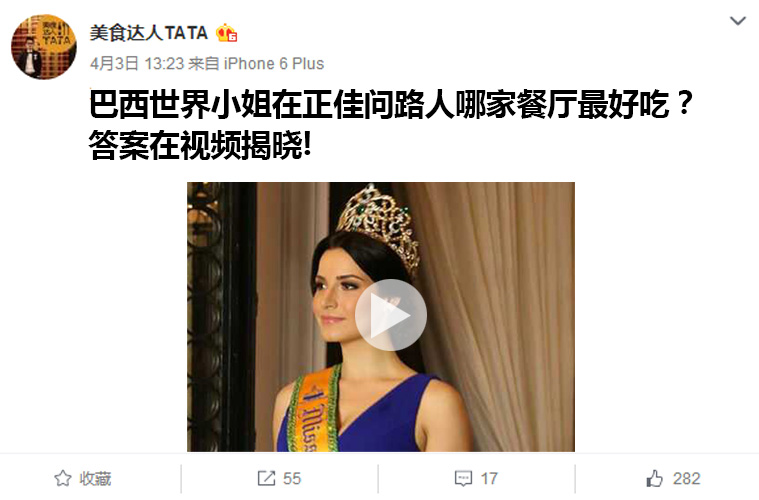Expand the post options chevron menu
Screen dimensions: 759x500
[738, 20]
